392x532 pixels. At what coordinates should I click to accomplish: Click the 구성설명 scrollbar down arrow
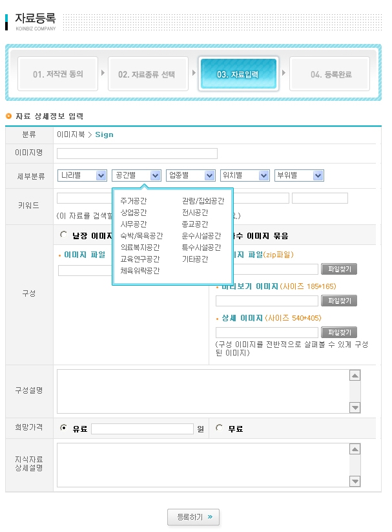click(355, 407)
